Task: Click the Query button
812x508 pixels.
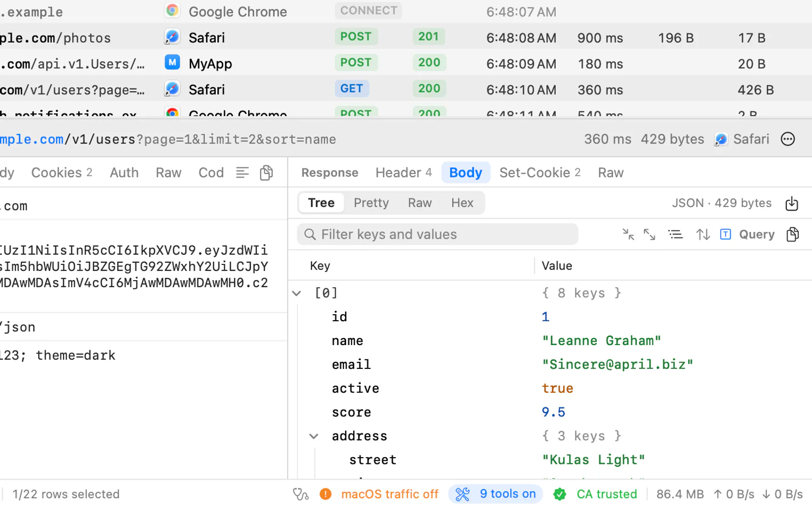Action: [x=757, y=234]
